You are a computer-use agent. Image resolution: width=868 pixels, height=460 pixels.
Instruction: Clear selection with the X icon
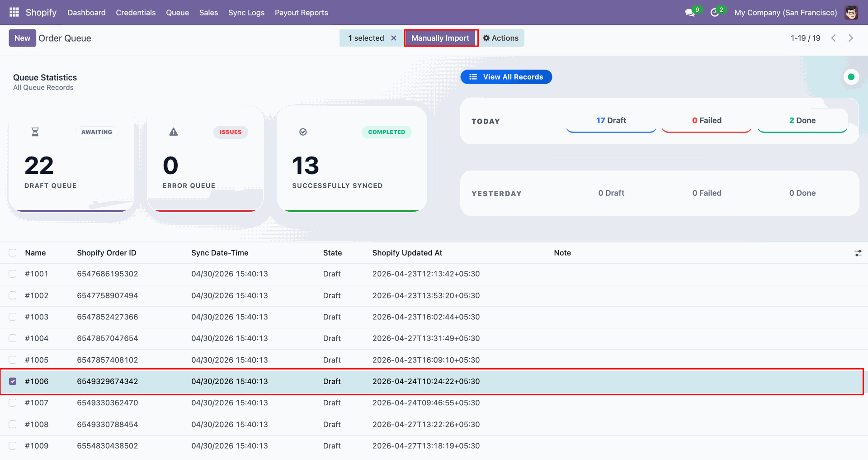pos(394,38)
